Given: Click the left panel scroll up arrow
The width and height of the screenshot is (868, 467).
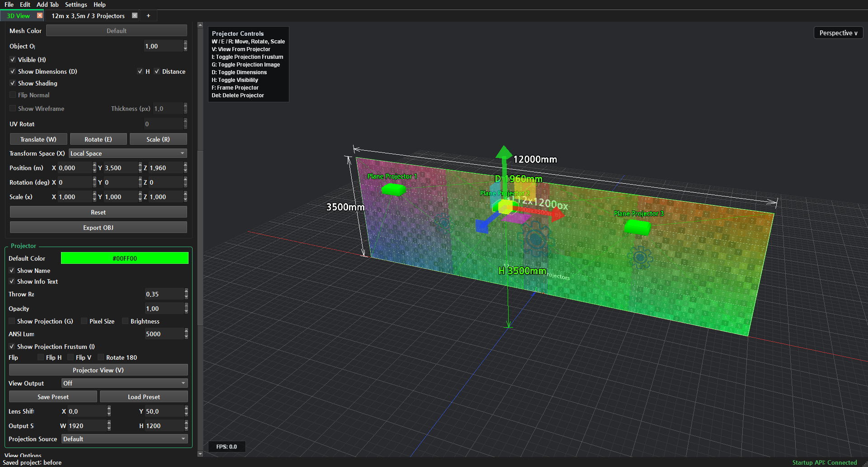Looking at the screenshot, I should click(200, 25).
